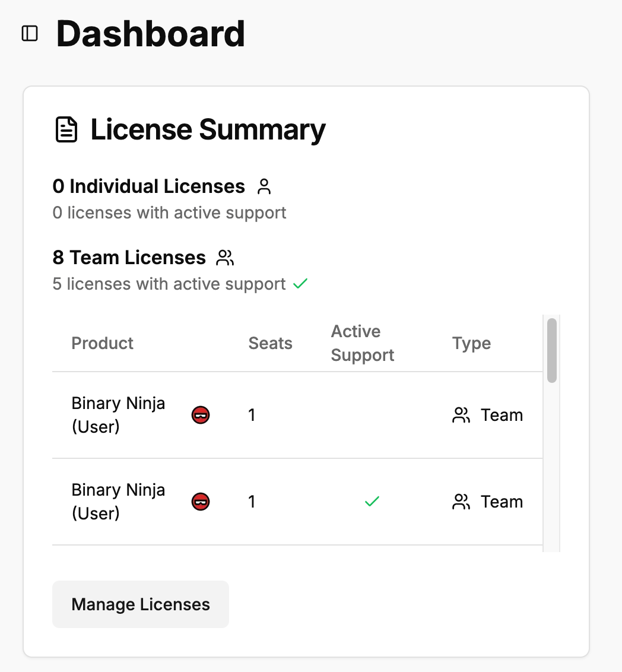Screen dimensions: 622x672
Task: Click the Active Support column header
Action: (x=363, y=343)
